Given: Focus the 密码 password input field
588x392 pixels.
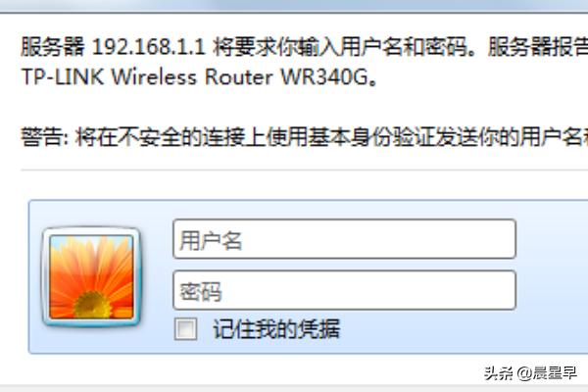Looking at the screenshot, I should [x=344, y=290].
